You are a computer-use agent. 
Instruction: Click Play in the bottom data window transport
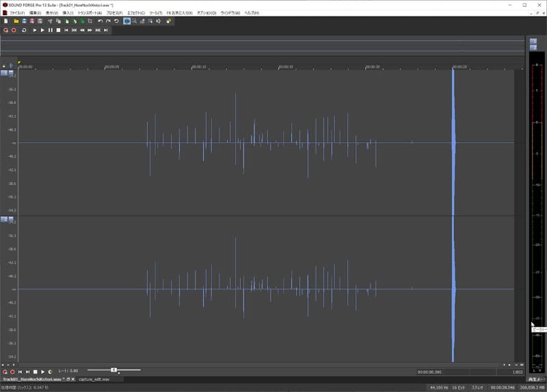coord(43,372)
